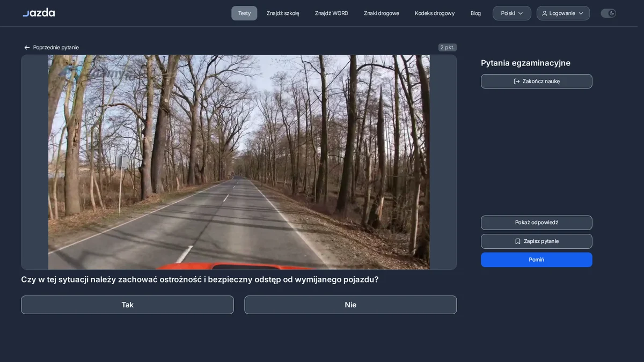Image resolution: width=644 pixels, height=362 pixels.
Task: Open Kodeks drogowy section
Action: click(435, 13)
